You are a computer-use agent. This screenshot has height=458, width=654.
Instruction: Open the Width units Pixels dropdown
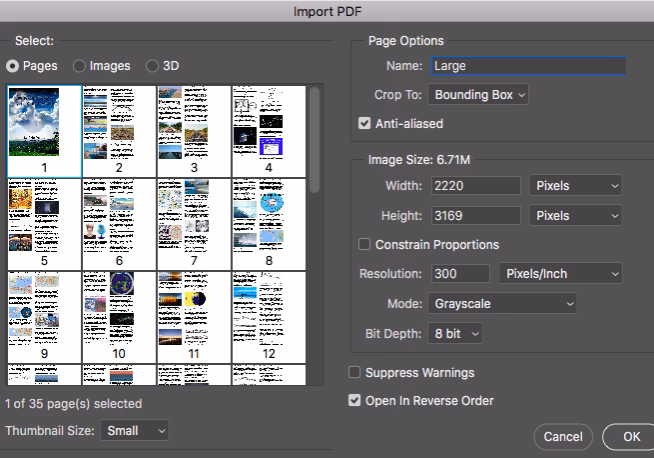[576, 186]
